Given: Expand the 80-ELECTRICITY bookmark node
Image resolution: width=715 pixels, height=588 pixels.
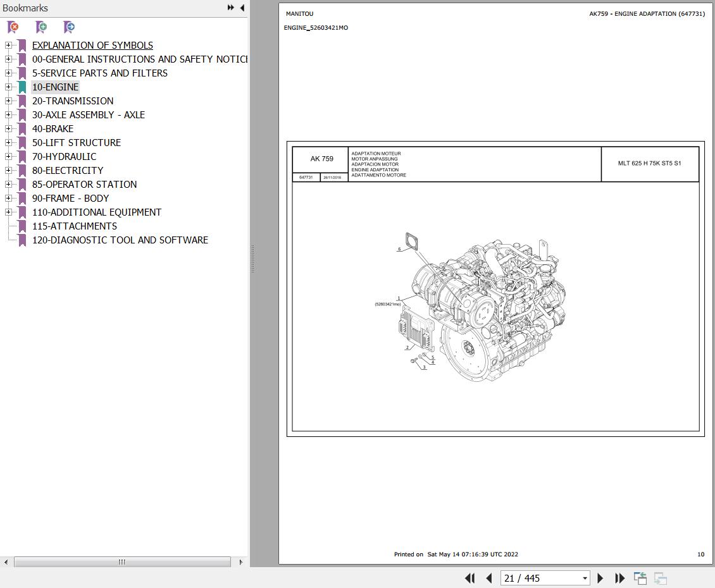Looking at the screenshot, I should pos(8,171).
